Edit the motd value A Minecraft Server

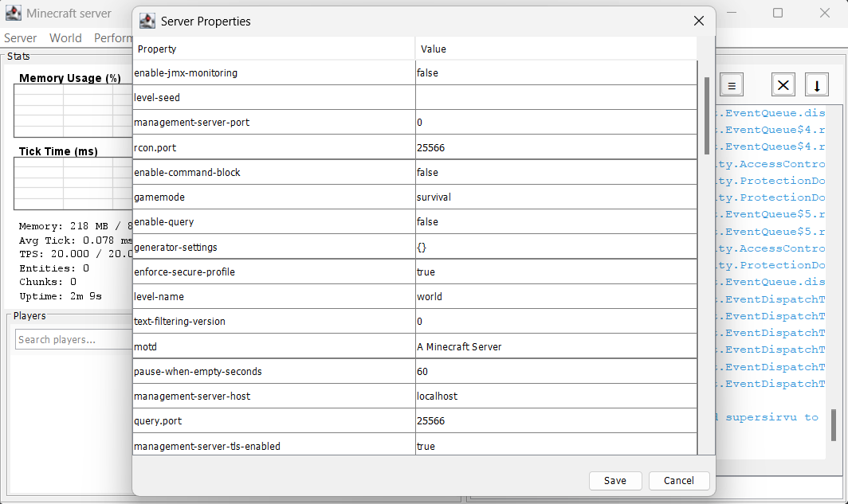pyautogui.click(x=556, y=346)
